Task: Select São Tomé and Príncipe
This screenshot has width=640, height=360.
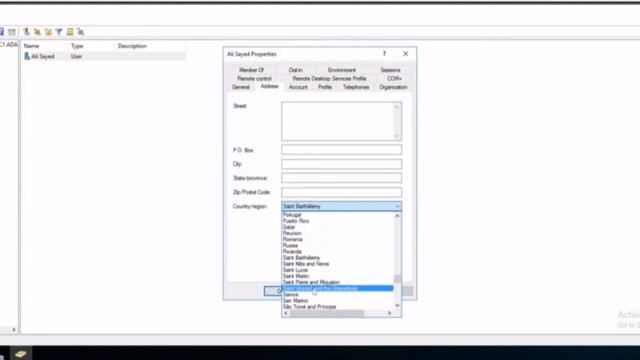Action: [x=309, y=307]
